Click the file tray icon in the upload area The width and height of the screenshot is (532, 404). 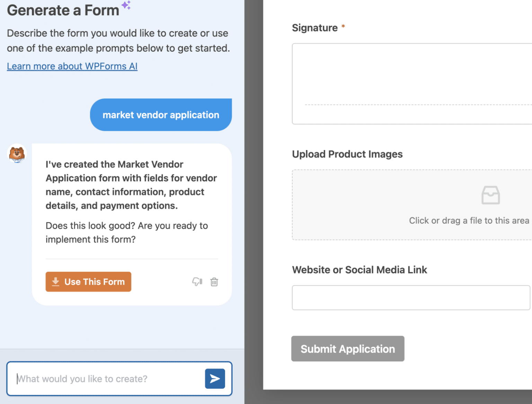pos(490,195)
